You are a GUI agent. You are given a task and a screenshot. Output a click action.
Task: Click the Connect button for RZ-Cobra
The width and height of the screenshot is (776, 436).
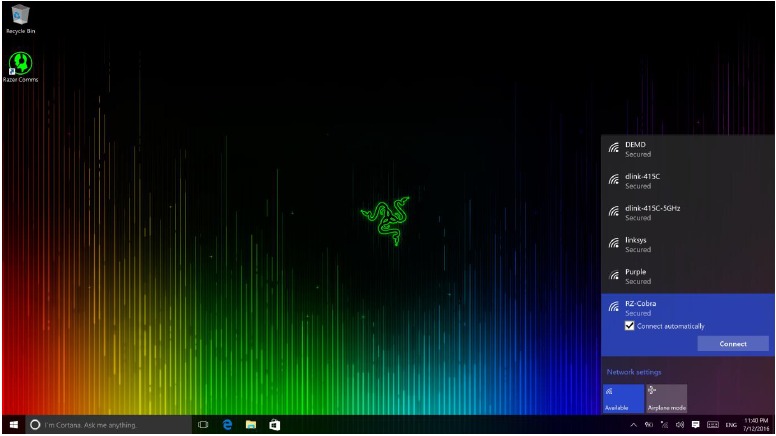click(x=733, y=343)
